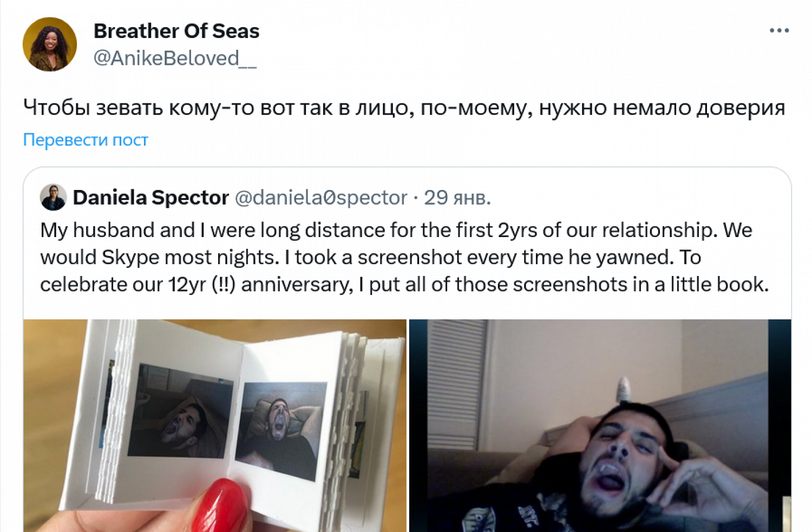View the right photo of the yawning man
The width and height of the screenshot is (812, 532).
click(x=600, y=425)
